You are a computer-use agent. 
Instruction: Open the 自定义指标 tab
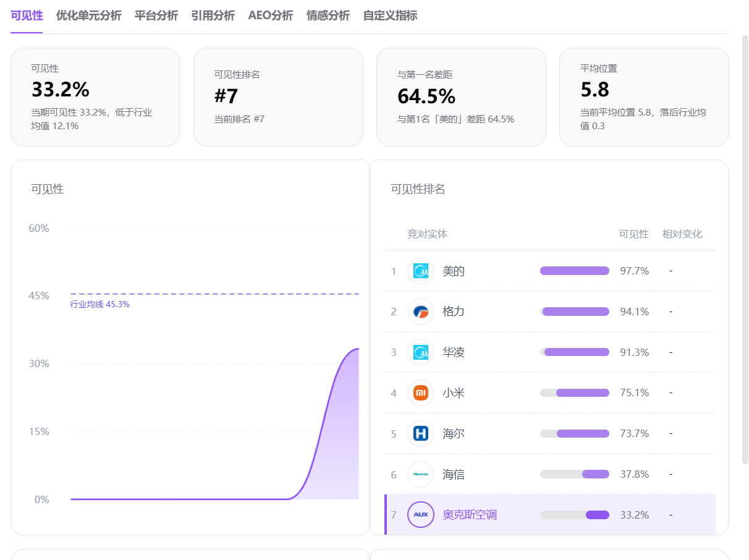(390, 15)
